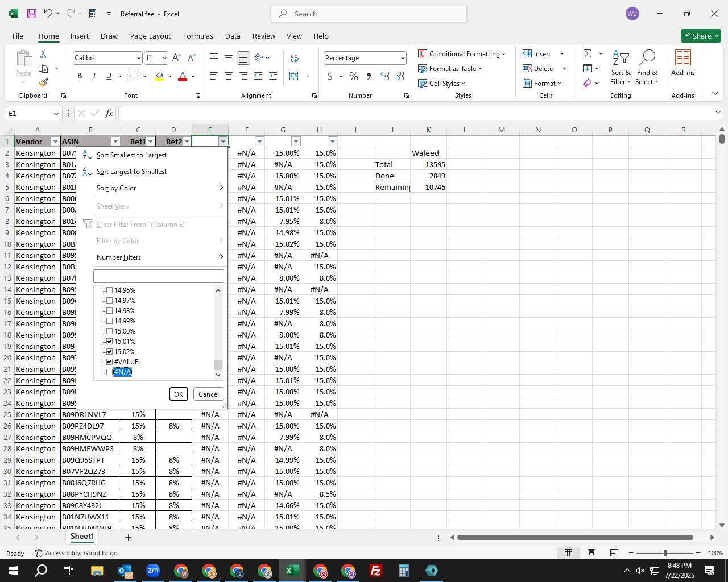
Task: Open the ASIN column filter dropdown
Action: click(115, 142)
